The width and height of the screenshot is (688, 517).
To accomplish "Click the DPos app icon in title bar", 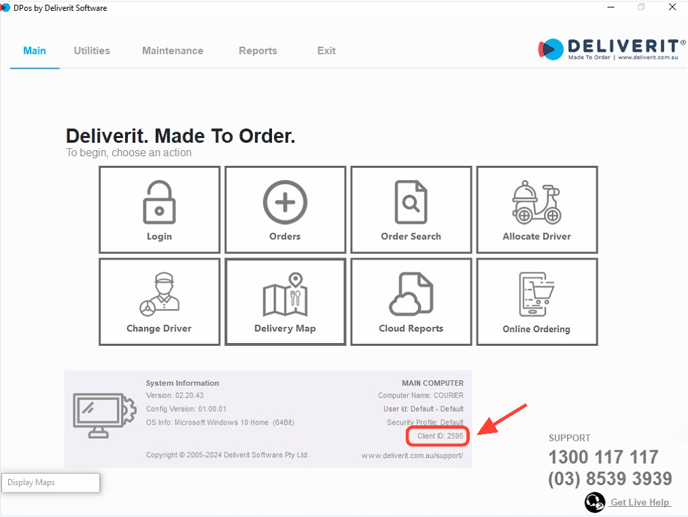I will [5, 8].
